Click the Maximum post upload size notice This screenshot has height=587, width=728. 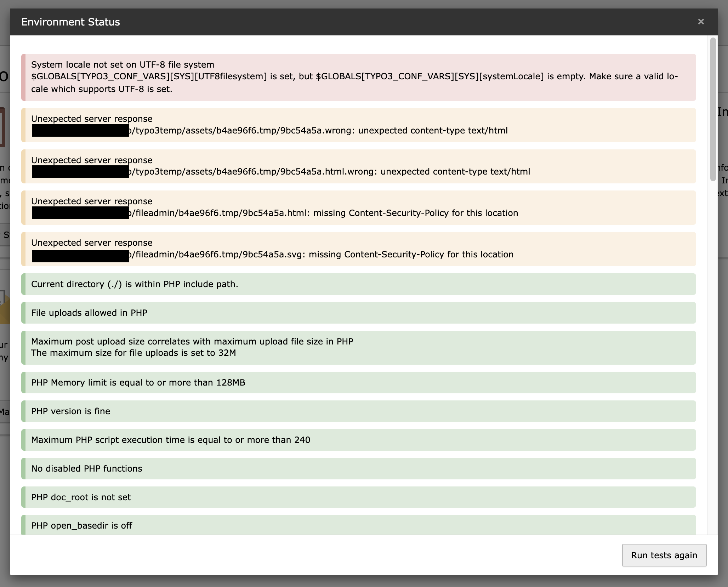(192, 342)
